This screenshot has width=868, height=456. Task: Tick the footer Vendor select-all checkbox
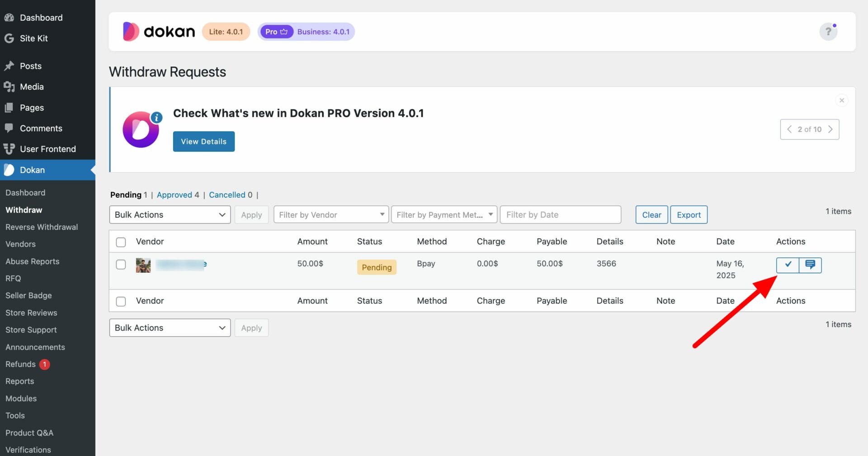coord(121,301)
